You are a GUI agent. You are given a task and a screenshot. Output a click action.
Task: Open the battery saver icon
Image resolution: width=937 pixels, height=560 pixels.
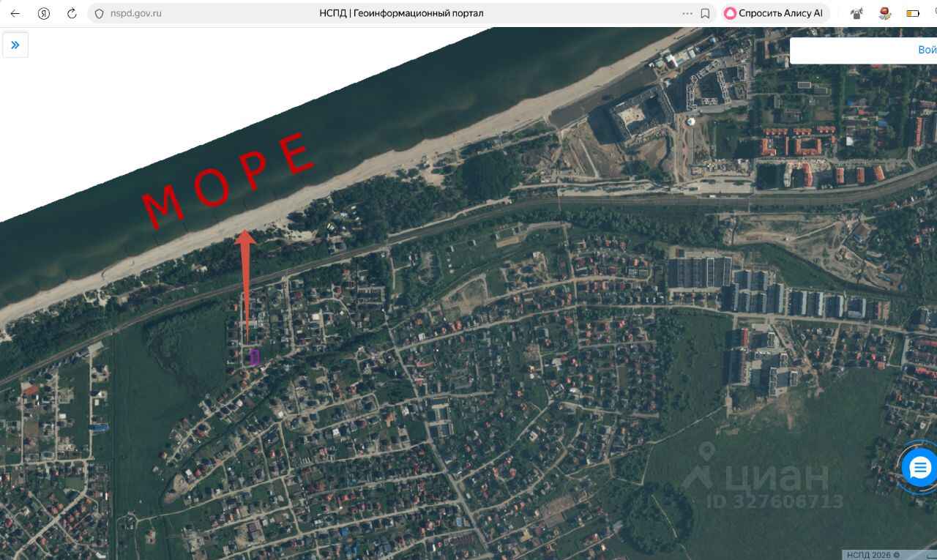point(913,13)
